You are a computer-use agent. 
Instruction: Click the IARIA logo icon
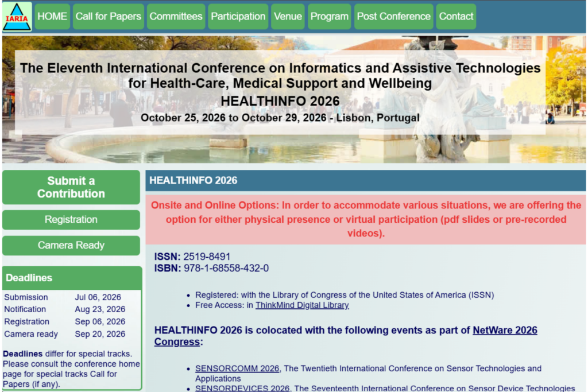coord(17,17)
